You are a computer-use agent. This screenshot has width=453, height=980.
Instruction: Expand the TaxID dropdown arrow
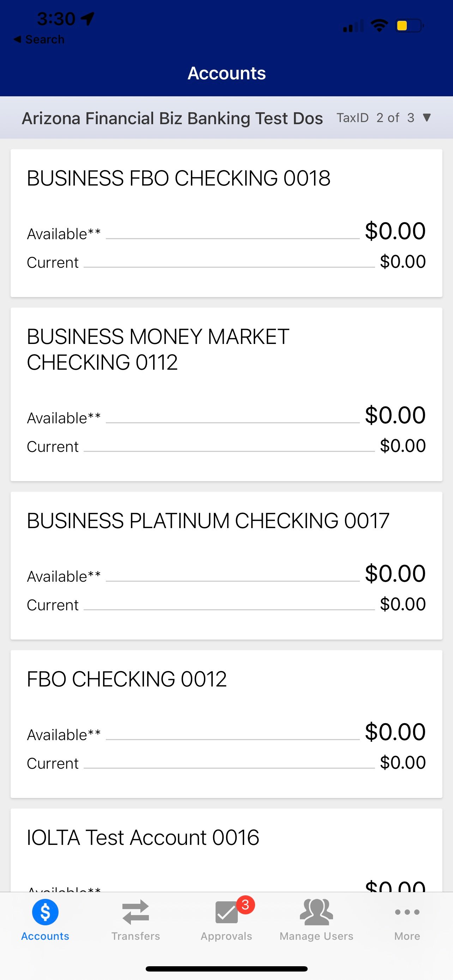[x=427, y=117]
